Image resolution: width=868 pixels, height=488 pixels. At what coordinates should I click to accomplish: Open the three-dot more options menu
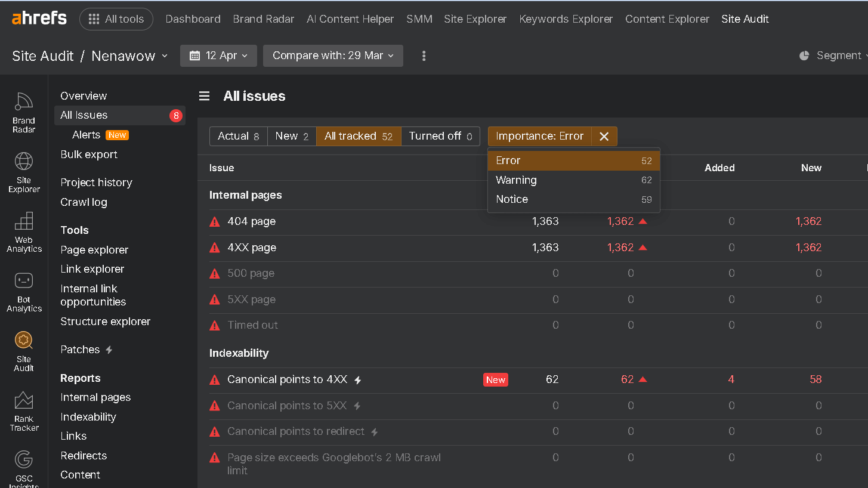pos(424,55)
